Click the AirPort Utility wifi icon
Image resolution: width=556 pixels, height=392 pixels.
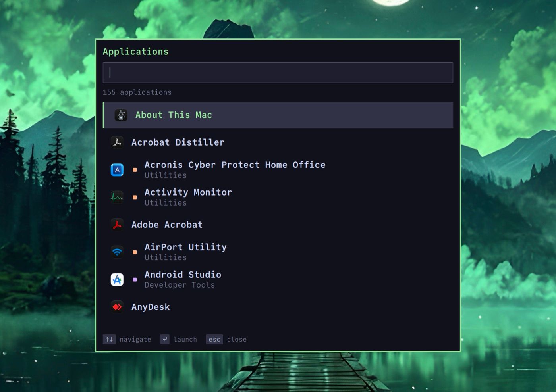[117, 252]
